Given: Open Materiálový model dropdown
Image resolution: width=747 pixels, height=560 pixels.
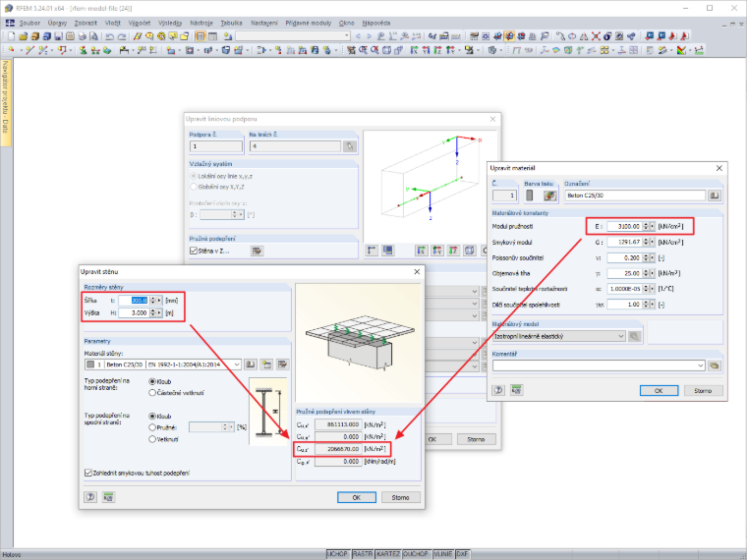Looking at the screenshot, I should 621,336.
